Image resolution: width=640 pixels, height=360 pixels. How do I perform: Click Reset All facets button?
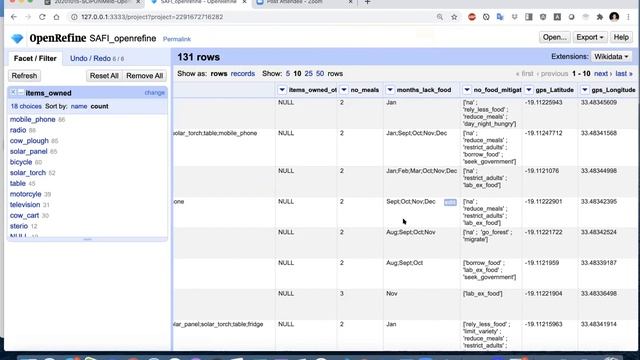click(x=104, y=76)
